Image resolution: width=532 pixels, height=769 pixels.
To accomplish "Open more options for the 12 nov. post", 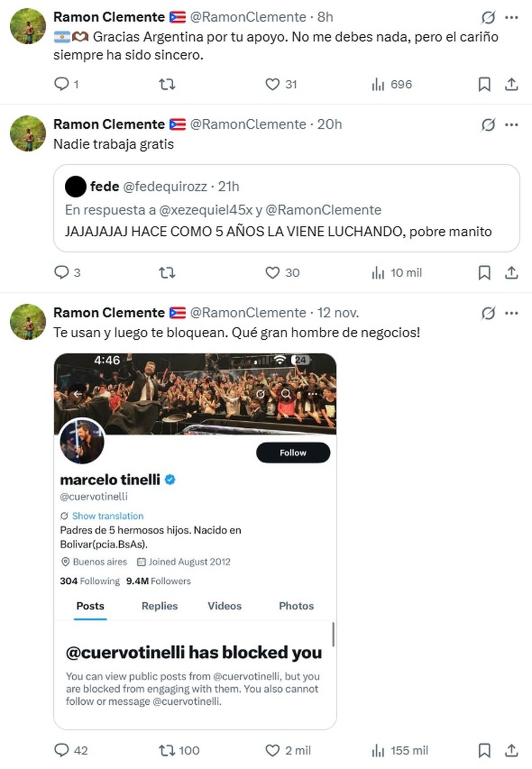I will point(511,313).
